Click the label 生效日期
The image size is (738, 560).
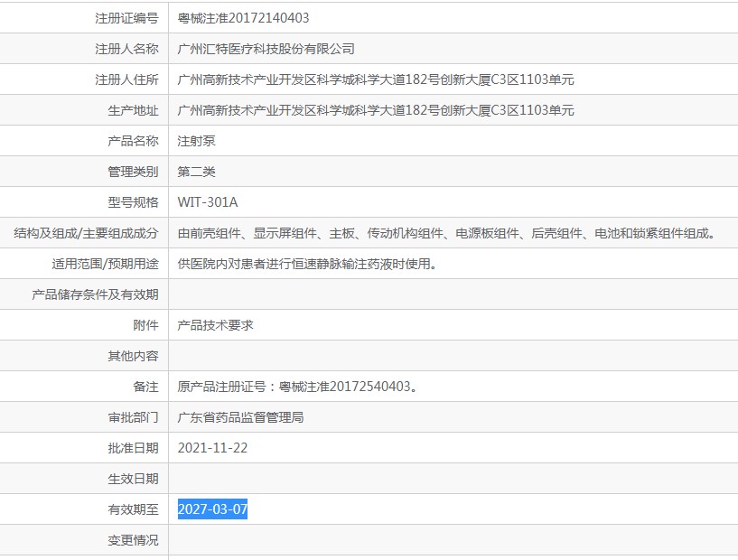click(x=133, y=479)
